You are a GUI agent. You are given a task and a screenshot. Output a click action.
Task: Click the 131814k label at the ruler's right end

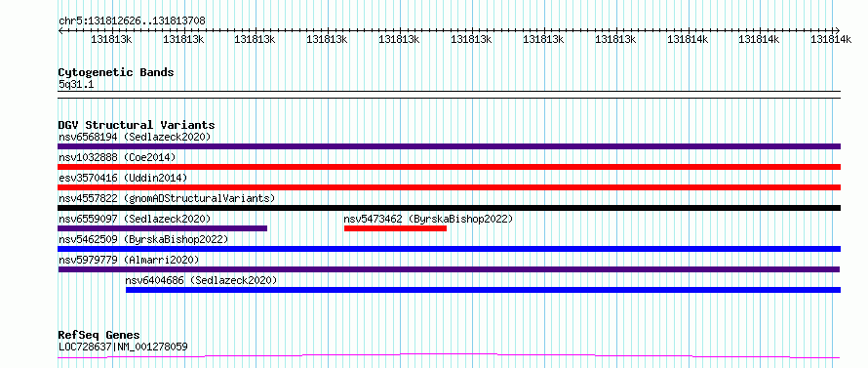830,39
